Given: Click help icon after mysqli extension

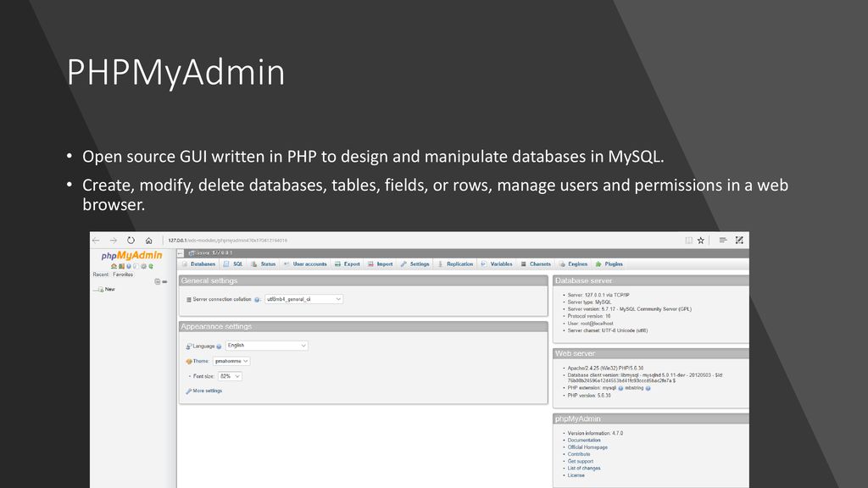Looking at the screenshot, I should (x=620, y=388).
